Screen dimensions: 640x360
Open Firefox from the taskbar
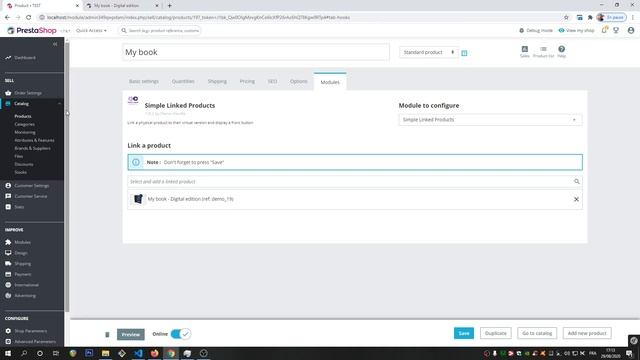(x=154, y=353)
